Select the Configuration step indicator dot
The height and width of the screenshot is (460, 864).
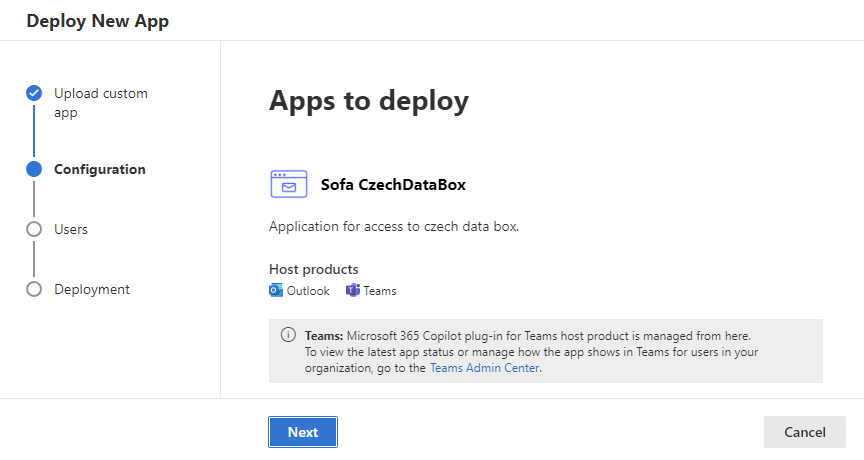[x=34, y=169]
